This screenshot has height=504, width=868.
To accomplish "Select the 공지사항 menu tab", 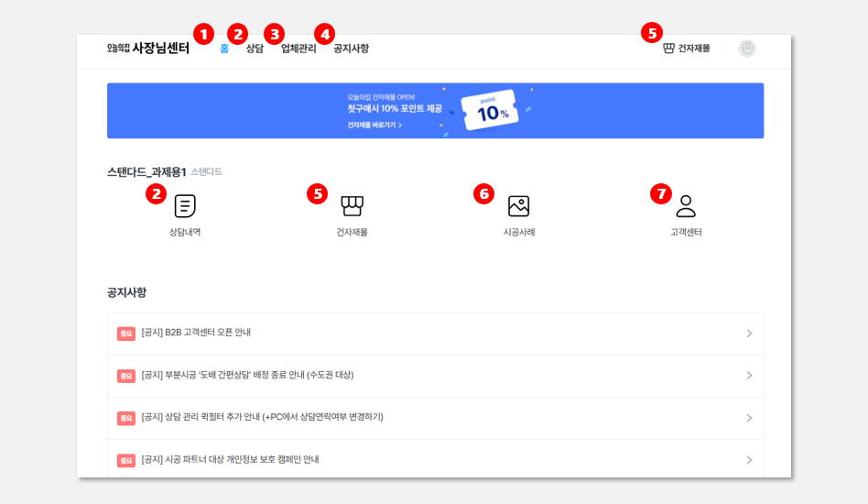I will (x=351, y=49).
